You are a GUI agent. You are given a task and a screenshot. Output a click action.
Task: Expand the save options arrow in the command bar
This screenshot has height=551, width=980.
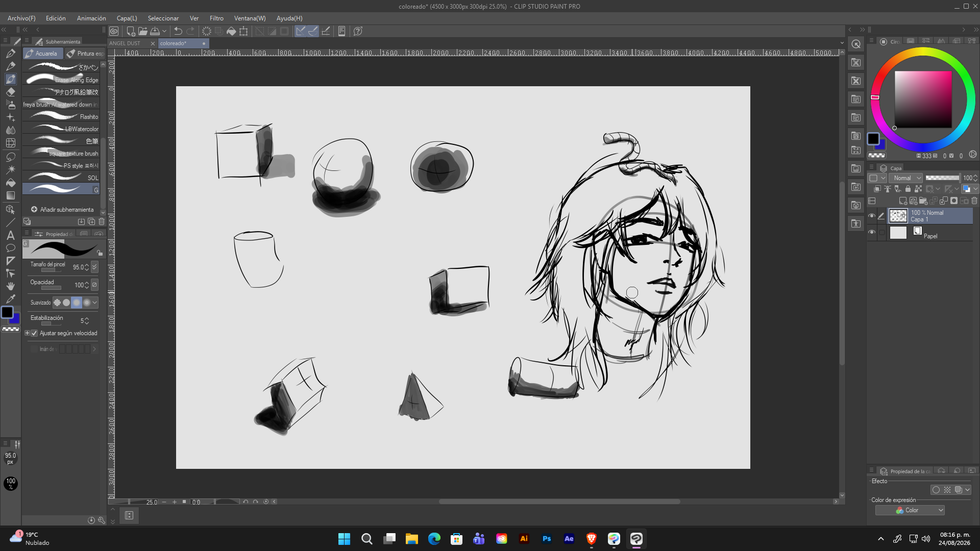point(164,31)
